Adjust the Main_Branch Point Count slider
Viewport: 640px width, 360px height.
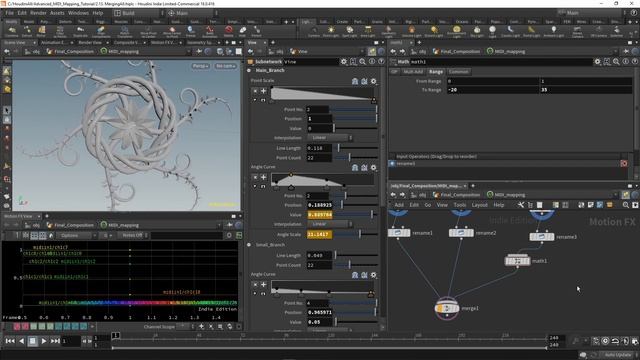click(355, 158)
